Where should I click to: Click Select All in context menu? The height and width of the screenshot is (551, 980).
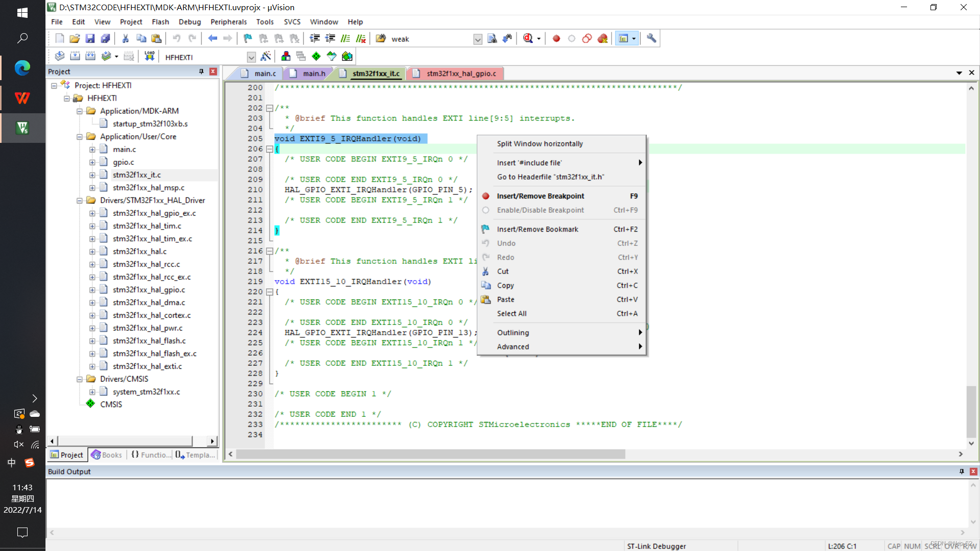pos(511,313)
